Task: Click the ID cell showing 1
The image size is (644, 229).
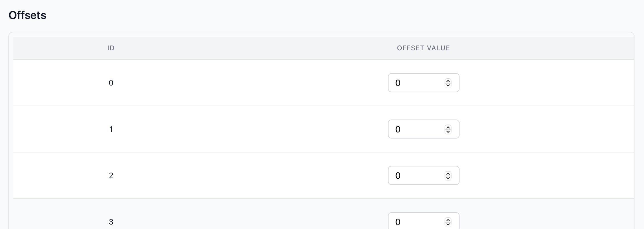Action: (111, 129)
